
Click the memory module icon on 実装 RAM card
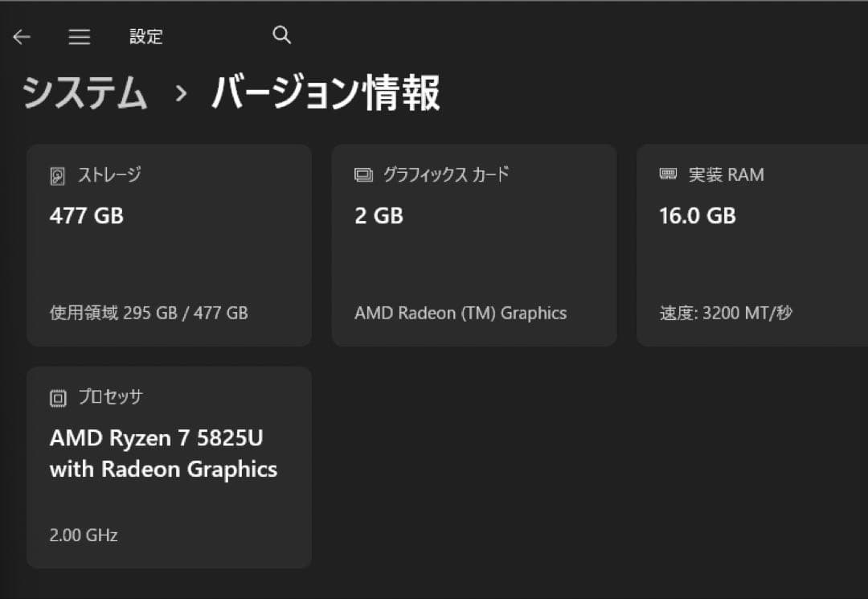pos(669,174)
